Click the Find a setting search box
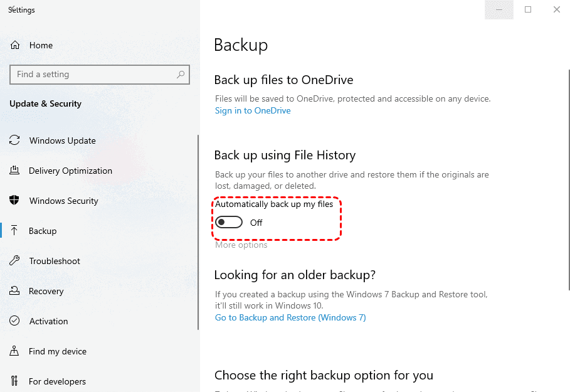This screenshot has width=570, height=392. tap(94, 75)
